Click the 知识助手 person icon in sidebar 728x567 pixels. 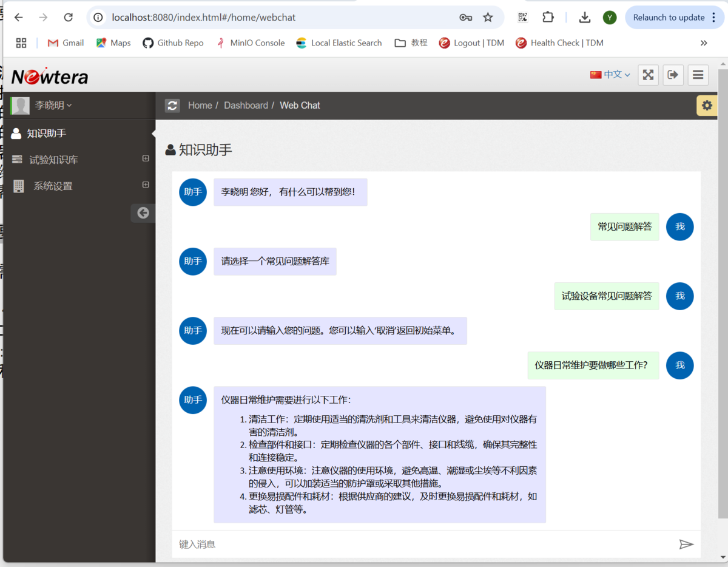pyautogui.click(x=16, y=134)
